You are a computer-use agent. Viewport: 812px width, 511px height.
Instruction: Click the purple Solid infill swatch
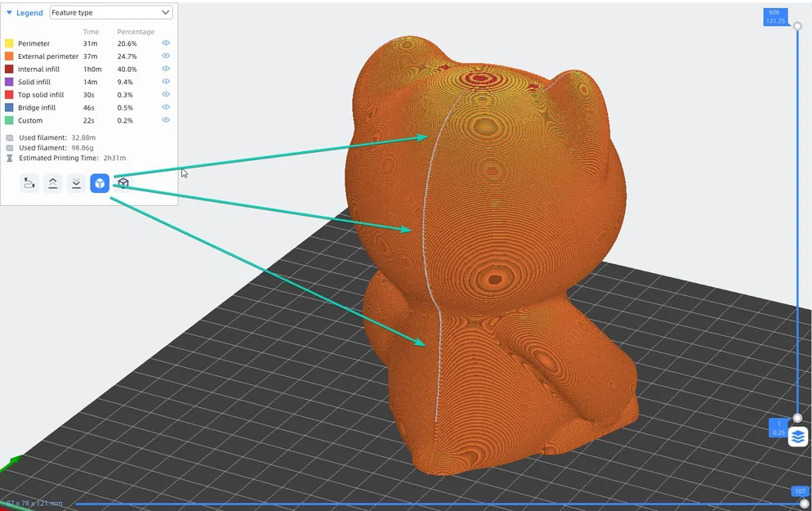[9, 82]
